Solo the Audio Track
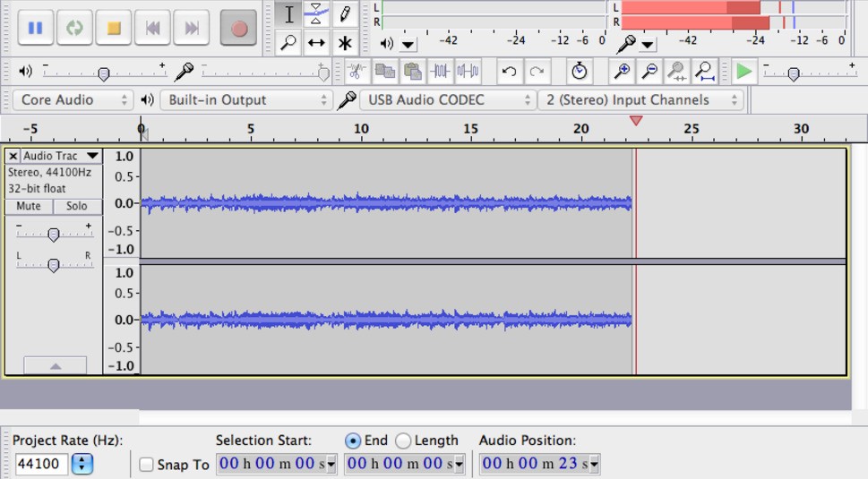This screenshot has height=479, width=868. pos(77,206)
